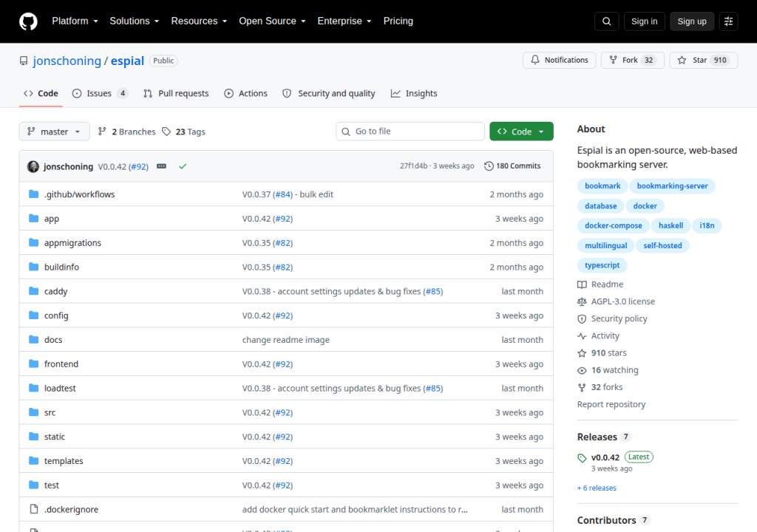
Task: Switch to the Code tab
Action: 41,93
